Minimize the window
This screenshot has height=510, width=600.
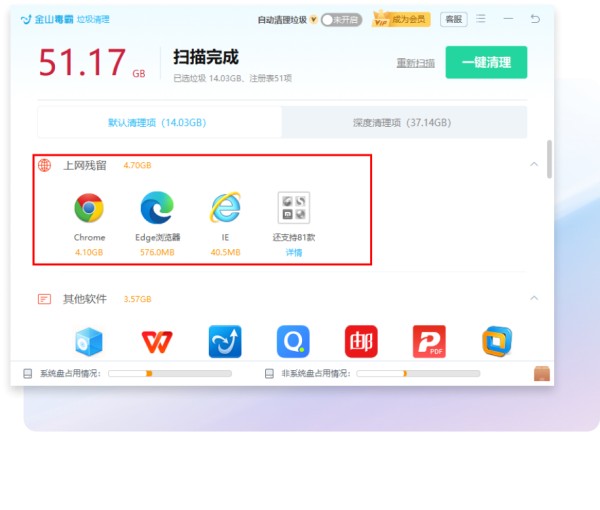point(508,18)
